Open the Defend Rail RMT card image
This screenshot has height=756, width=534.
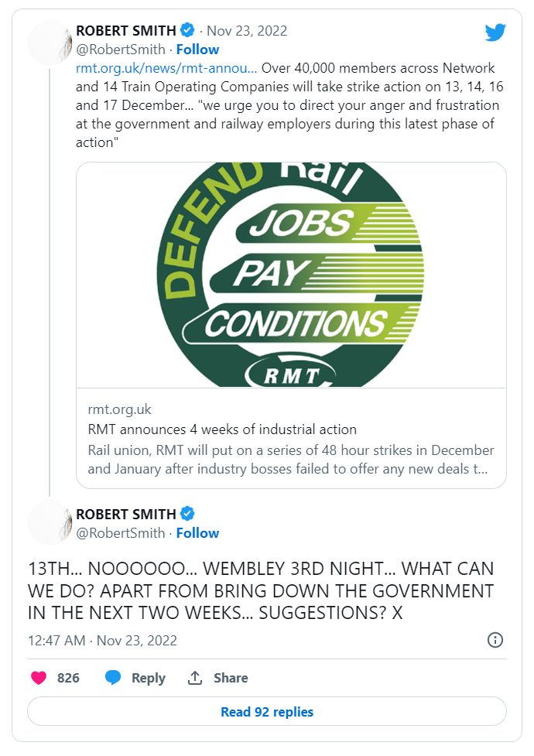291,275
